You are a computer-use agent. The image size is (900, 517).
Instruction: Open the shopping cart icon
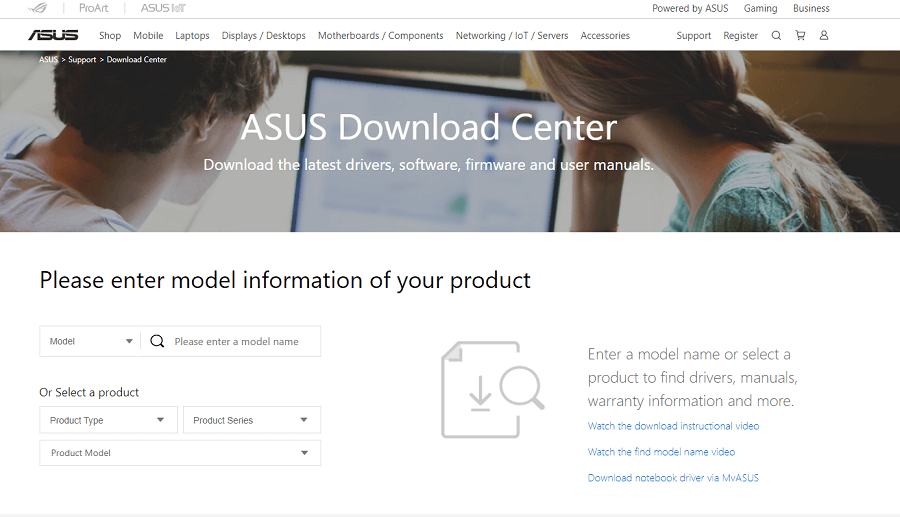pyautogui.click(x=800, y=36)
